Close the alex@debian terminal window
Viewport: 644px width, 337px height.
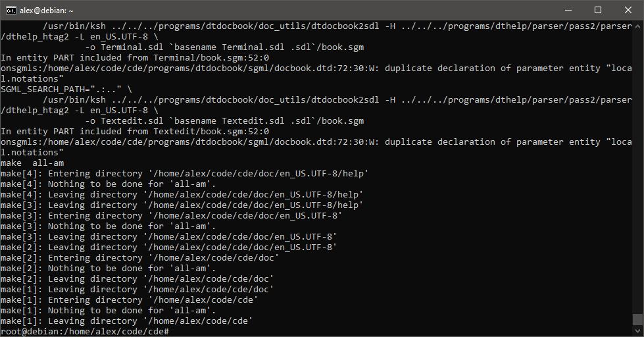(628, 11)
